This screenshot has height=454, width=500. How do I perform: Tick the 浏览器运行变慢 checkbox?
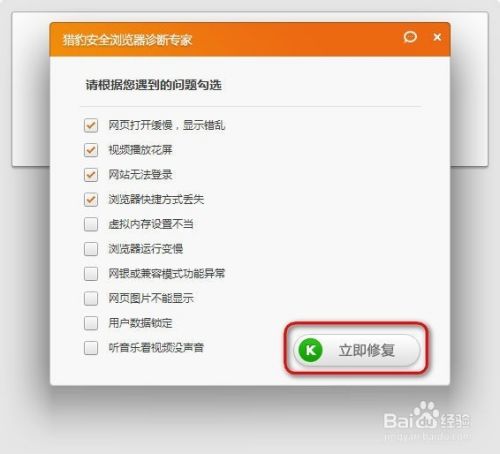[x=91, y=249]
